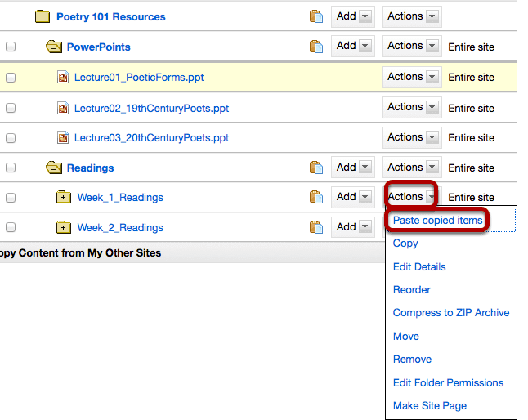The image size is (528, 420).
Task: Choose Compress to ZIP Archive
Action: point(451,313)
